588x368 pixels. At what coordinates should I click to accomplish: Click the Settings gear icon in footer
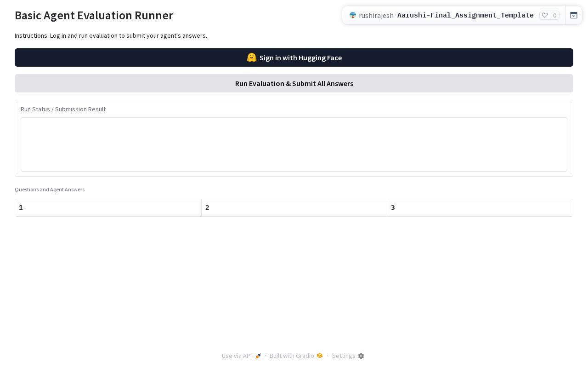coord(361,356)
